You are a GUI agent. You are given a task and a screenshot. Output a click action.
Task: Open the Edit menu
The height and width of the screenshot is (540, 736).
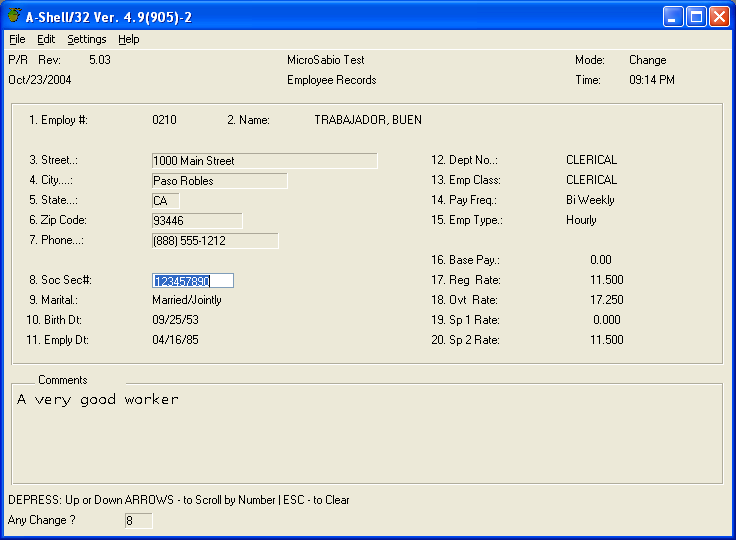[46, 39]
